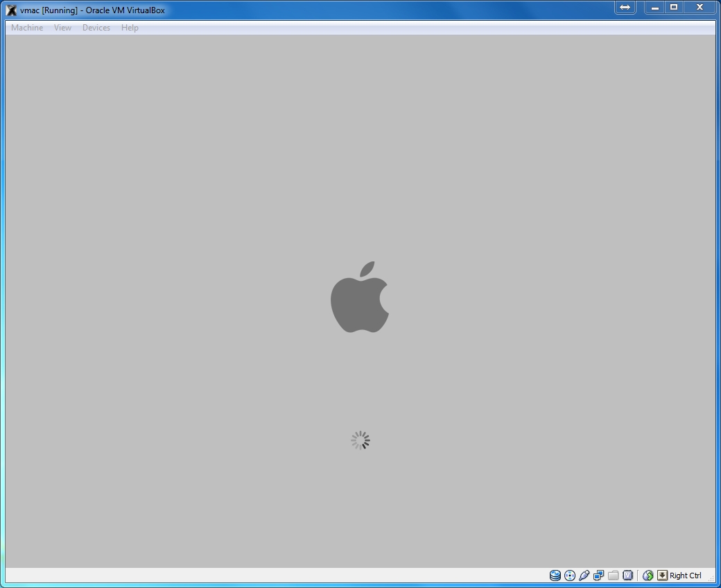The width and height of the screenshot is (721, 588).
Task: Open the Help menu
Action: (130, 28)
